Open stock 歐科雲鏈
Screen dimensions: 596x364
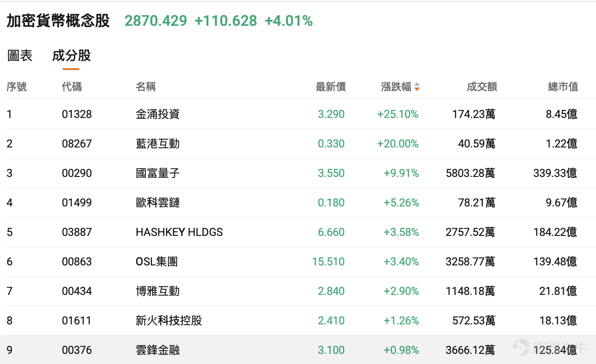(158, 203)
